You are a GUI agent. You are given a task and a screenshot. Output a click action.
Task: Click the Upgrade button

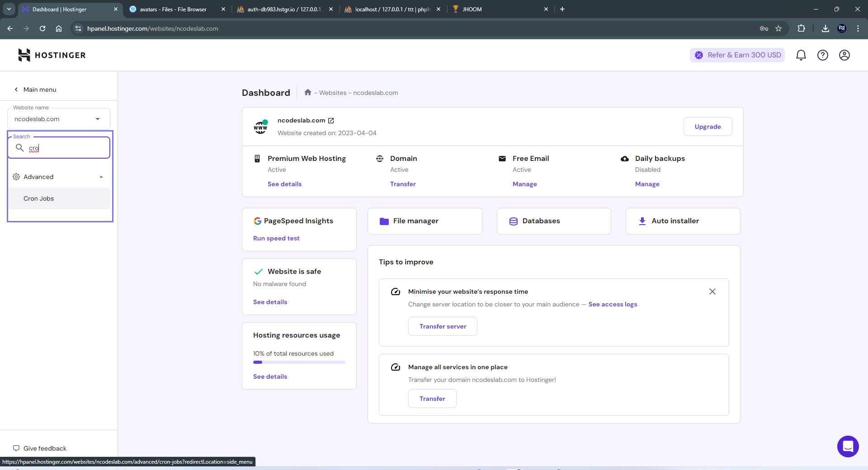(708, 127)
